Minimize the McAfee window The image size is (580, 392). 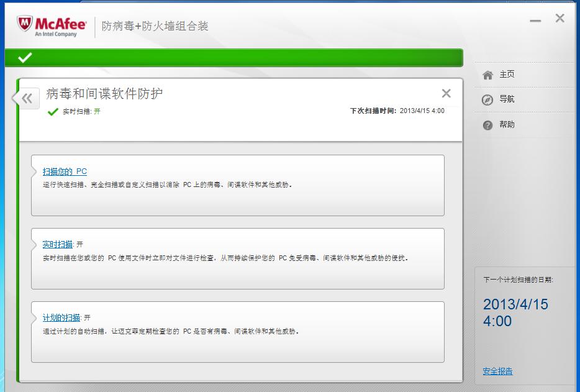point(535,21)
